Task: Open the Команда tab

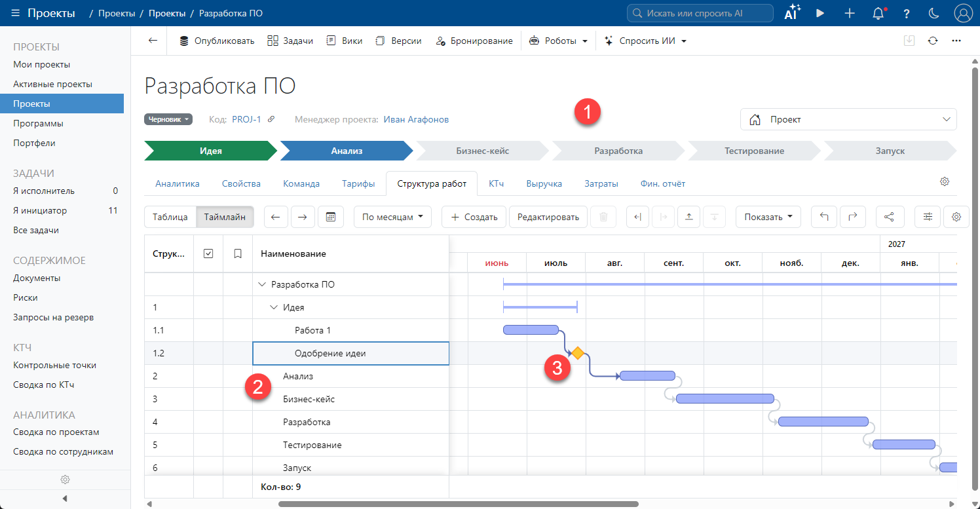Action: [301, 184]
